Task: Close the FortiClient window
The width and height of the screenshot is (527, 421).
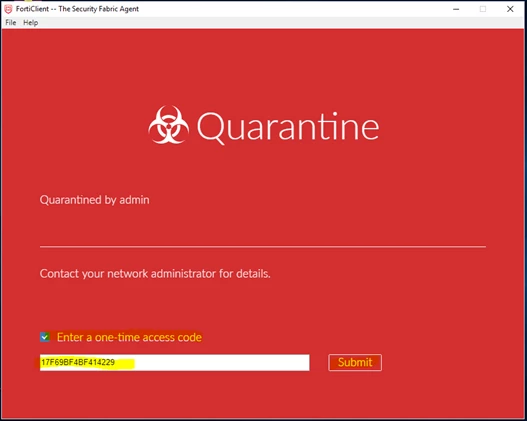Action: [510, 9]
